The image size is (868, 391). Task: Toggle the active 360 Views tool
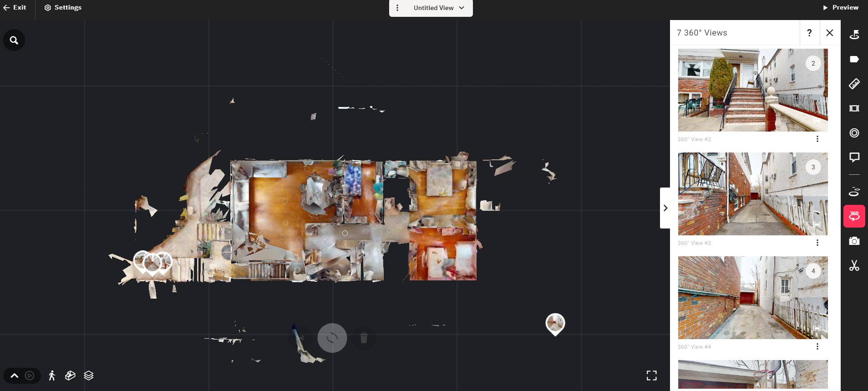click(854, 216)
